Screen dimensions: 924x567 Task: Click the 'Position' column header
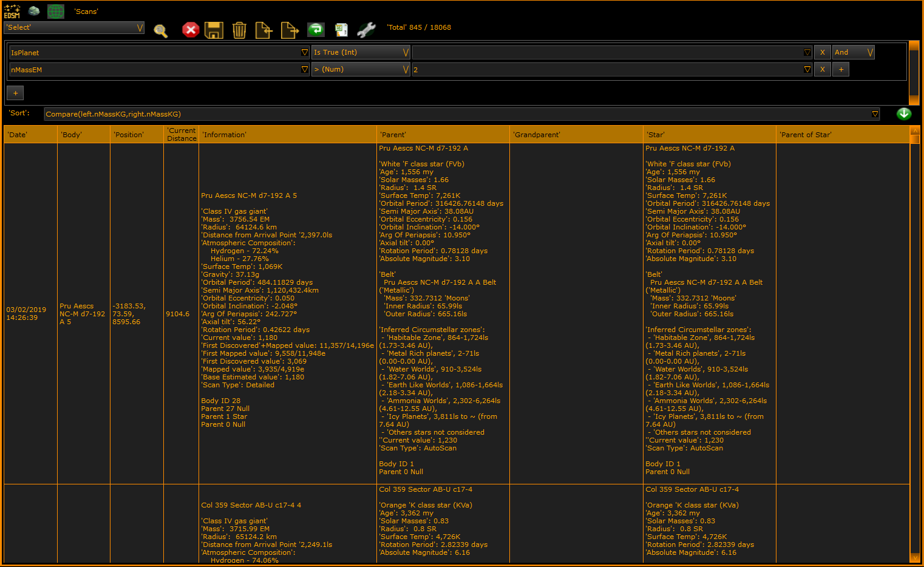pyautogui.click(x=137, y=134)
